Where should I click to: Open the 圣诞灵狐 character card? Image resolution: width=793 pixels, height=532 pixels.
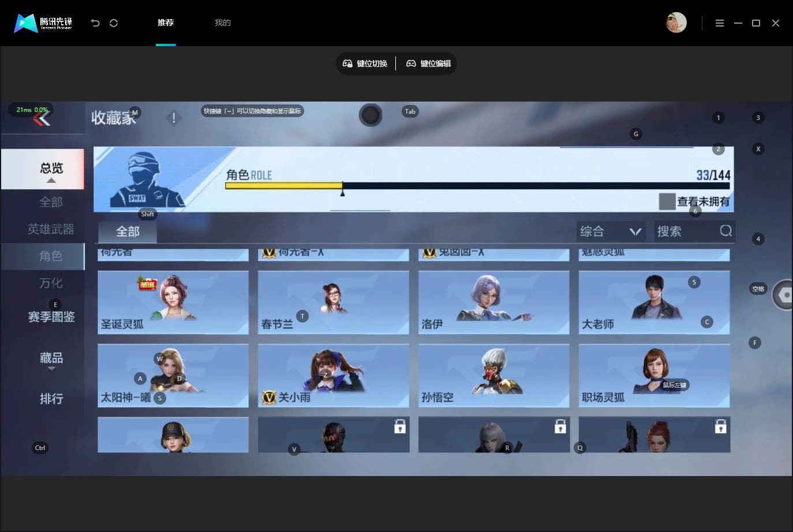point(173,302)
